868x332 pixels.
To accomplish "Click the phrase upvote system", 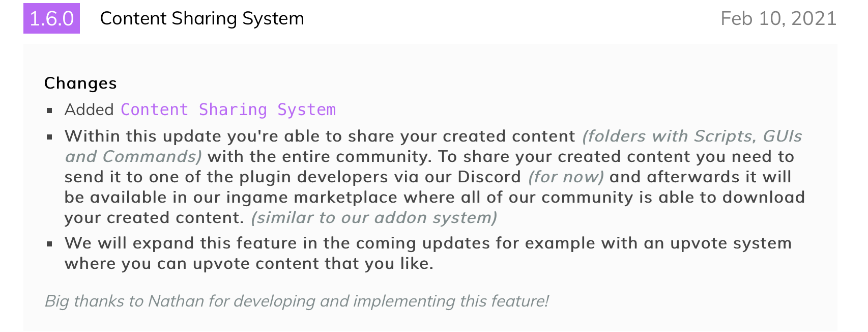I will pos(731,243).
